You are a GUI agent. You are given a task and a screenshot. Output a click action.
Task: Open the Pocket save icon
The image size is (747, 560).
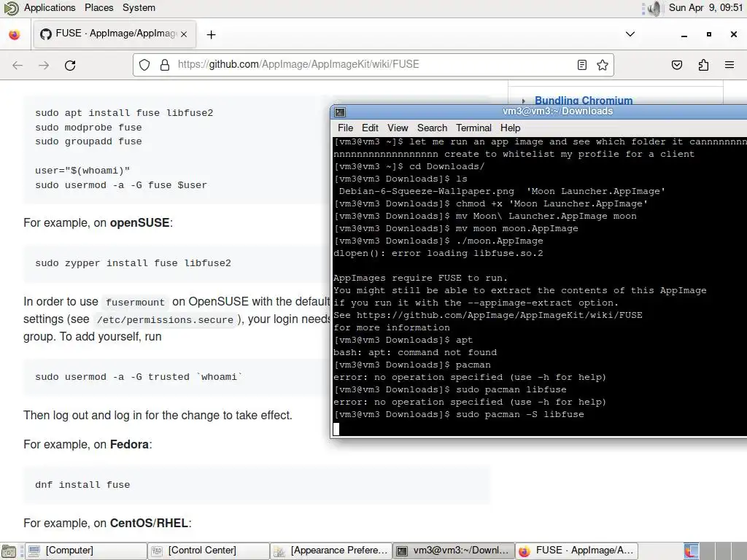pos(677,65)
